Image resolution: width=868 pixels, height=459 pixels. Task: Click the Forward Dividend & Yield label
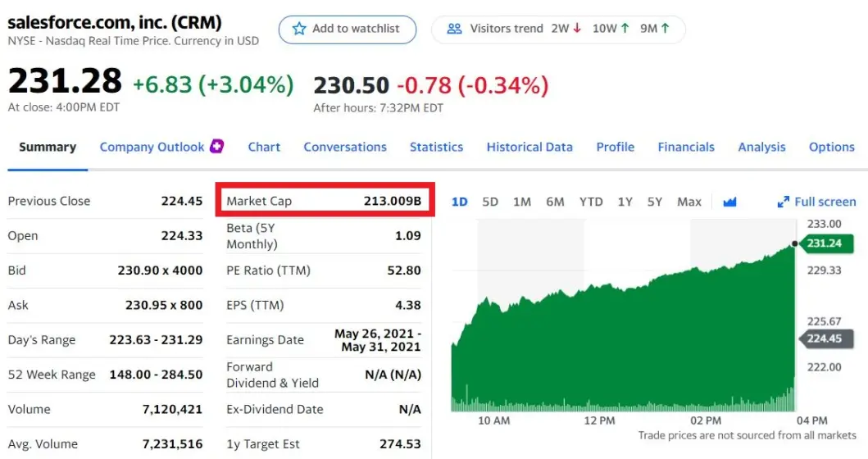pyautogui.click(x=272, y=375)
